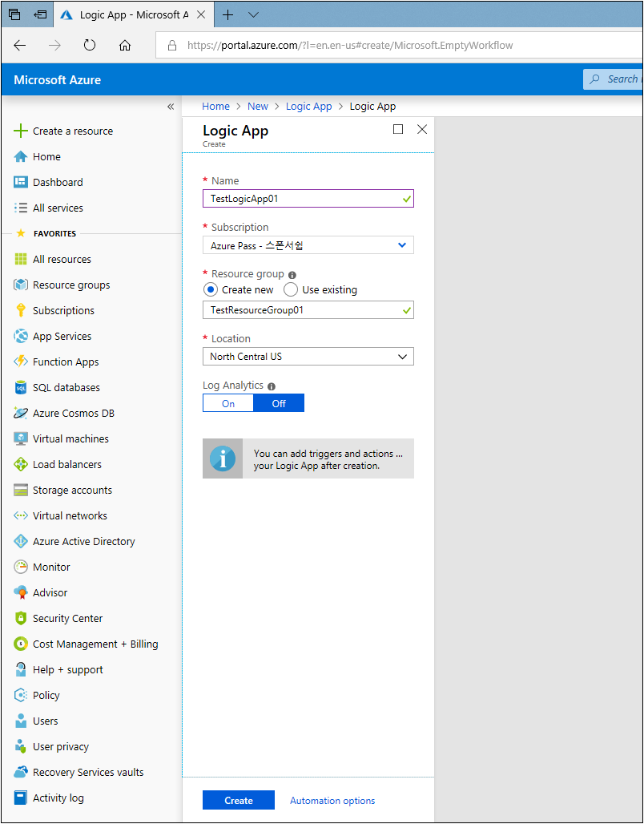
Task: Open Automation options link
Action: coord(332,801)
